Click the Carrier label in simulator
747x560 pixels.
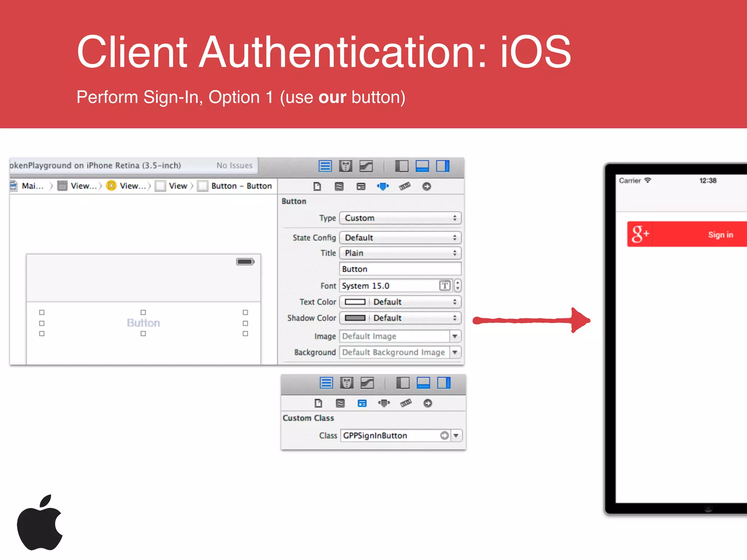(x=630, y=180)
